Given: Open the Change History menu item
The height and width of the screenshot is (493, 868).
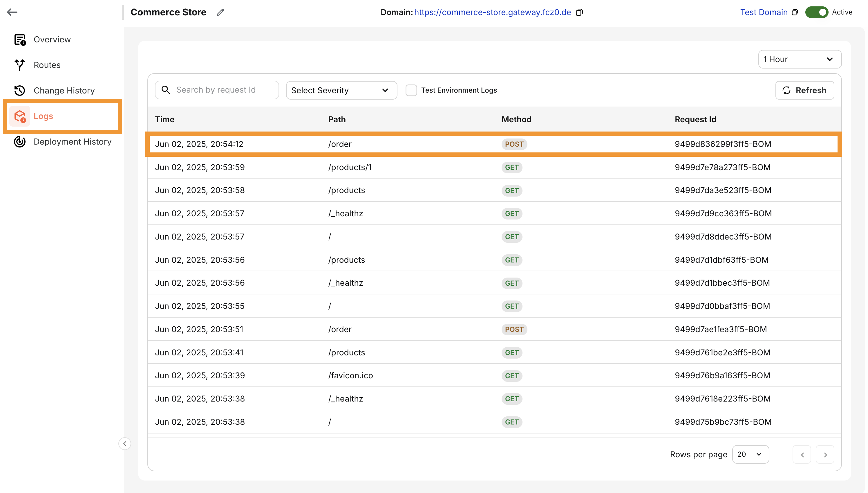Looking at the screenshot, I should pyautogui.click(x=64, y=90).
